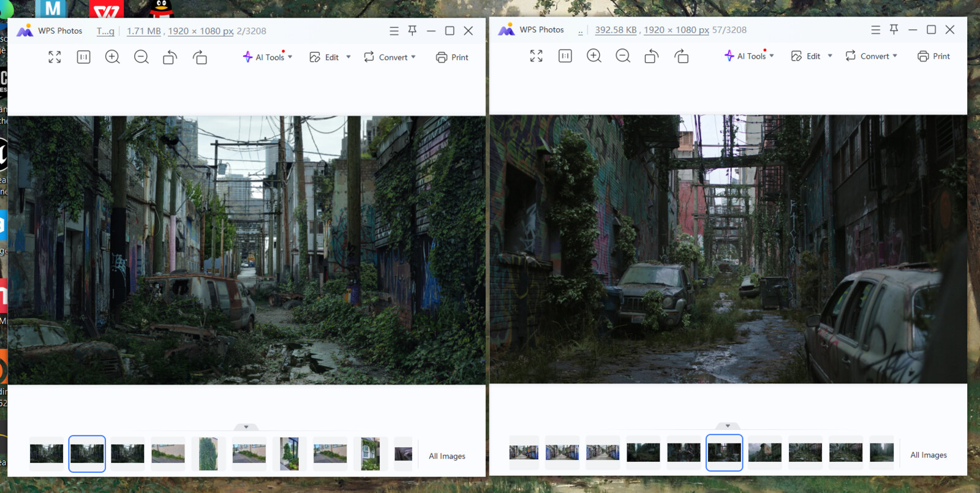Click file name T...g in left window
Viewport: 980px width, 493px height.
point(105,31)
